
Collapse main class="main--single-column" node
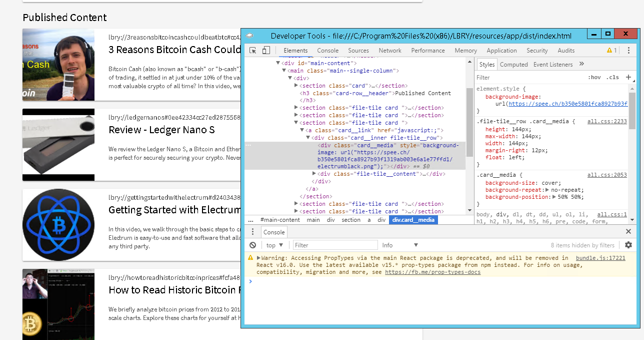point(284,71)
